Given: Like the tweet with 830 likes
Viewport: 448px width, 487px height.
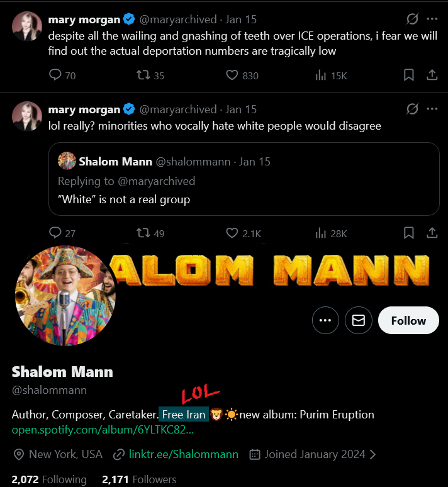Looking at the screenshot, I should [242, 75].
